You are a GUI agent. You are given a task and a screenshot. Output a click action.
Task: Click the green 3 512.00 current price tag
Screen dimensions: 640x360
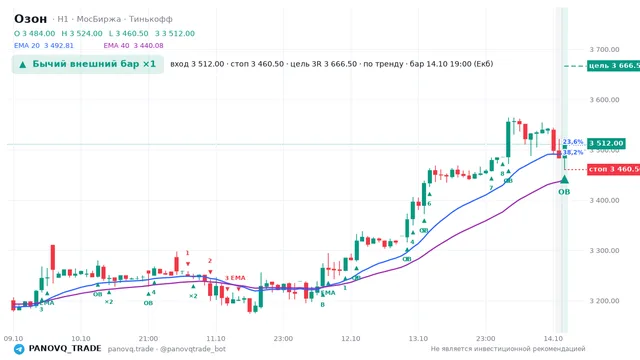[606, 143]
